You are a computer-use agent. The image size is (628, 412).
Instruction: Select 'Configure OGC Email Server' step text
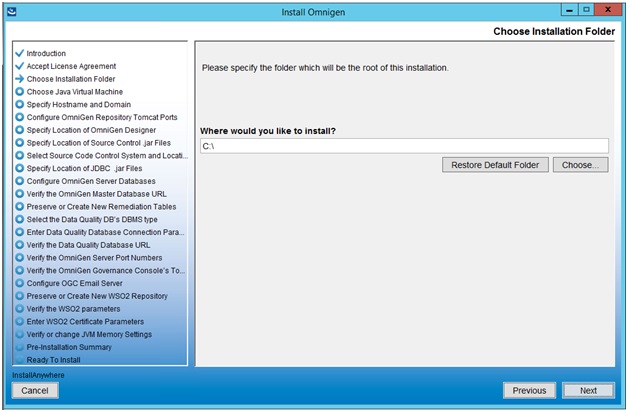[x=74, y=283]
